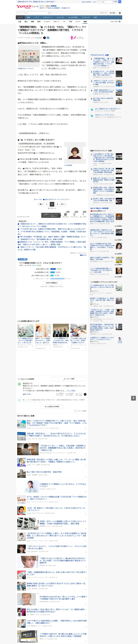Share top comment on X

85,394
